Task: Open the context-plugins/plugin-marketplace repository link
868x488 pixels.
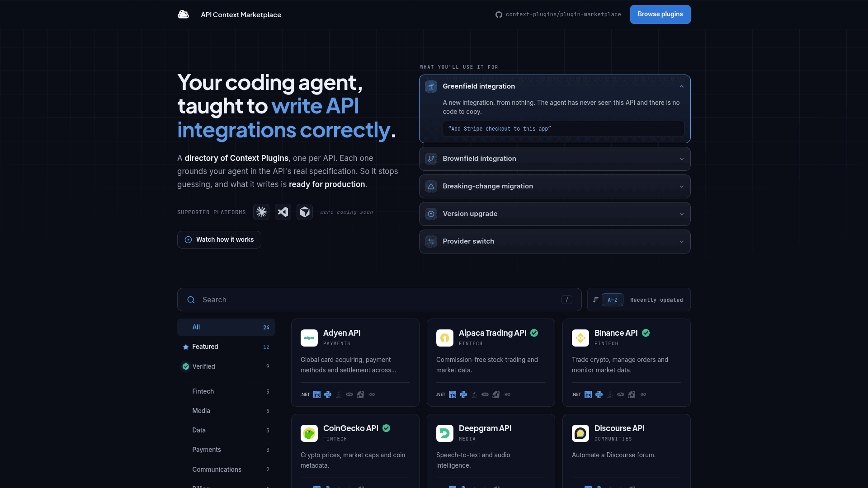Action: [x=558, y=14]
